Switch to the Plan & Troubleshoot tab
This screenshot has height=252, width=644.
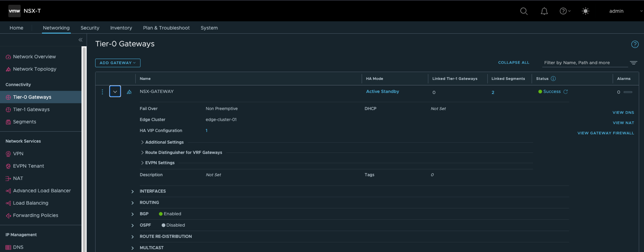(166, 28)
